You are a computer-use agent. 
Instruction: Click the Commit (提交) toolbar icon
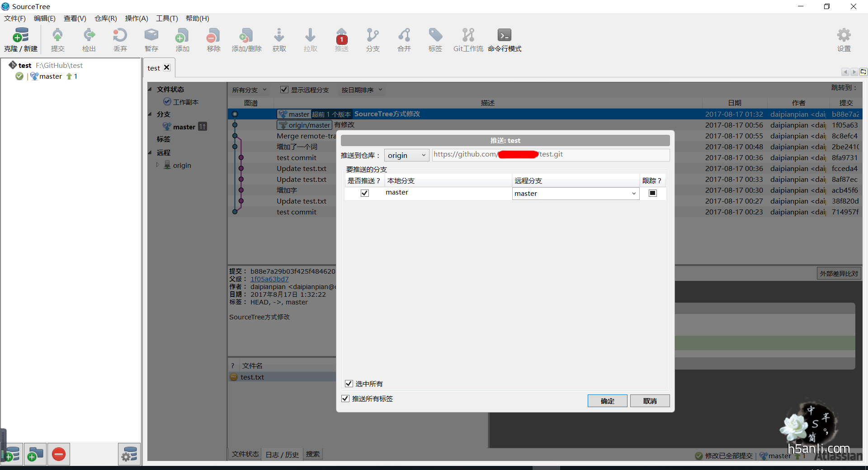click(x=57, y=39)
